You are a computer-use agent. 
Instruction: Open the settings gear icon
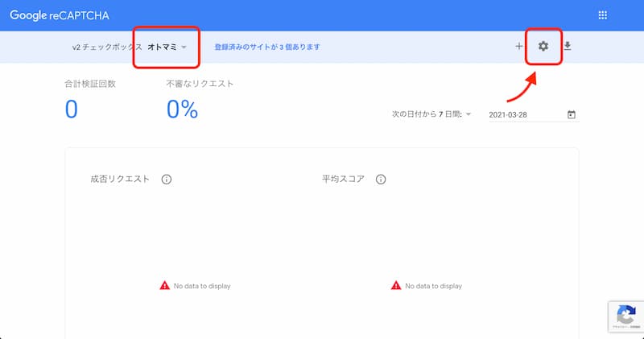543,46
